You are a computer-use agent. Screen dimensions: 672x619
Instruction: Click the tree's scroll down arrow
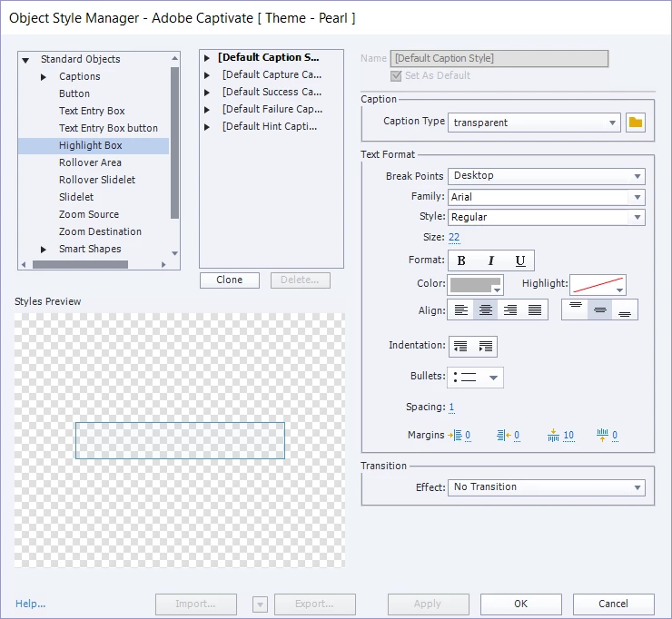pyautogui.click(x=174, y=253)
